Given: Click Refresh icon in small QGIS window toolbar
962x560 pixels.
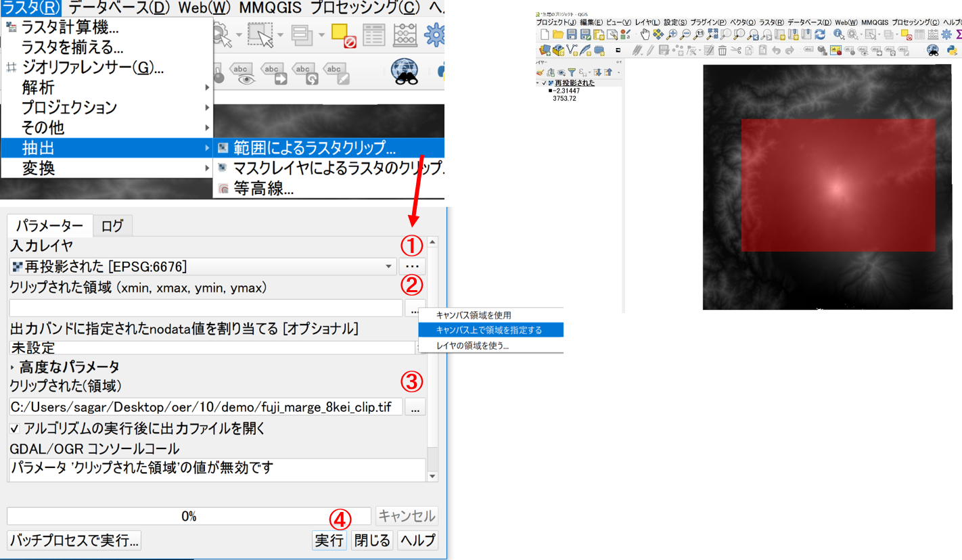Looking at the screenshot, I should [820, 34].
